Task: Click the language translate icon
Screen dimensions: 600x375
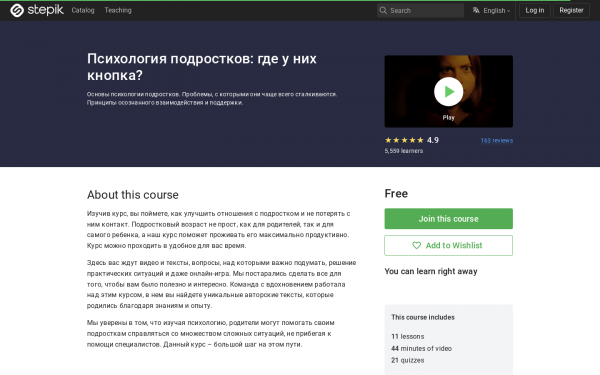Action: [x=476, y=10]
